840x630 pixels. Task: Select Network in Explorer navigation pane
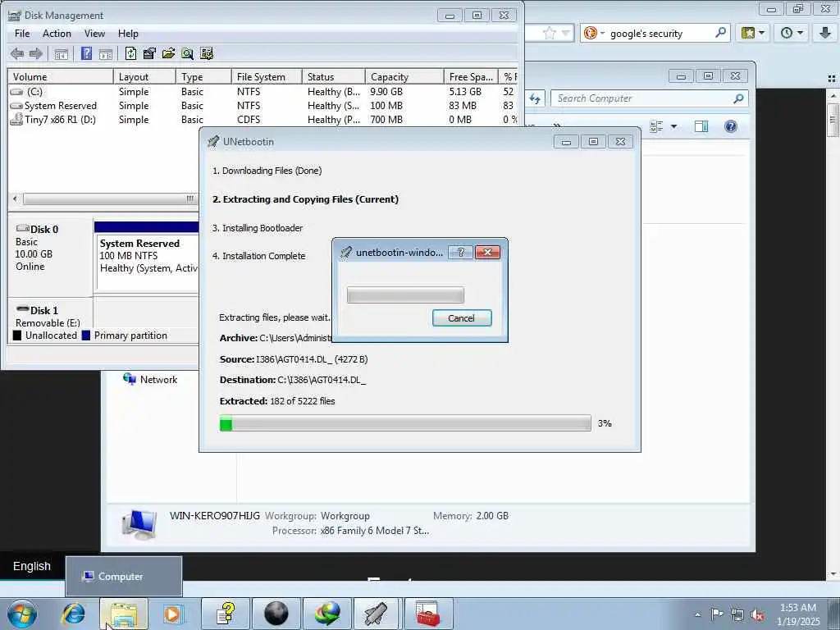click(150, 379)
